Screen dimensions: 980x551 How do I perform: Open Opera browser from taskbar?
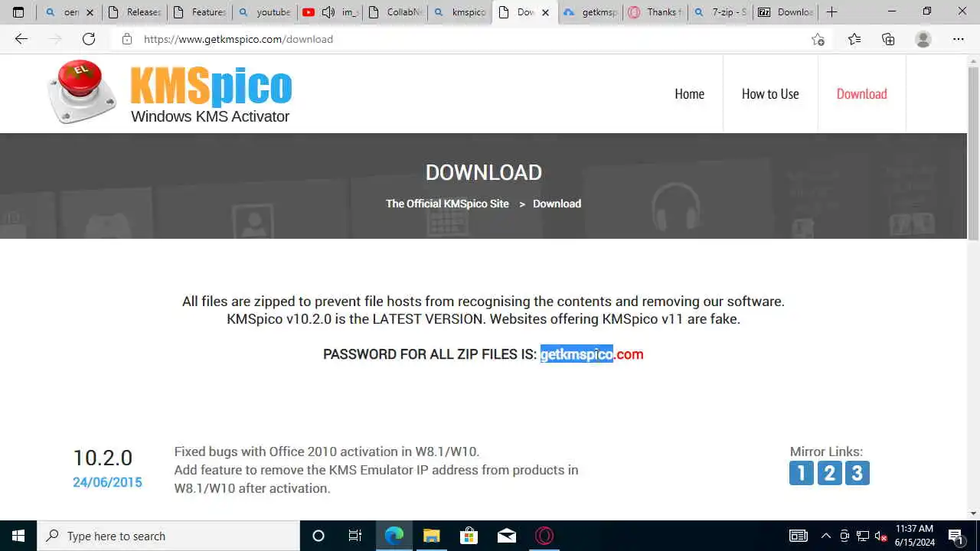pyautogui.click(x=544, y=536)
